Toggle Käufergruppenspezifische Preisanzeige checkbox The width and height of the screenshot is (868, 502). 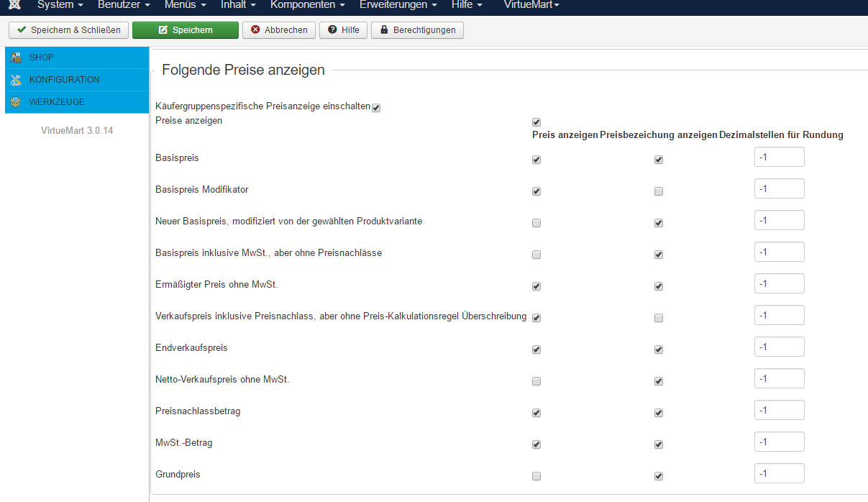[x=375, y=108]
